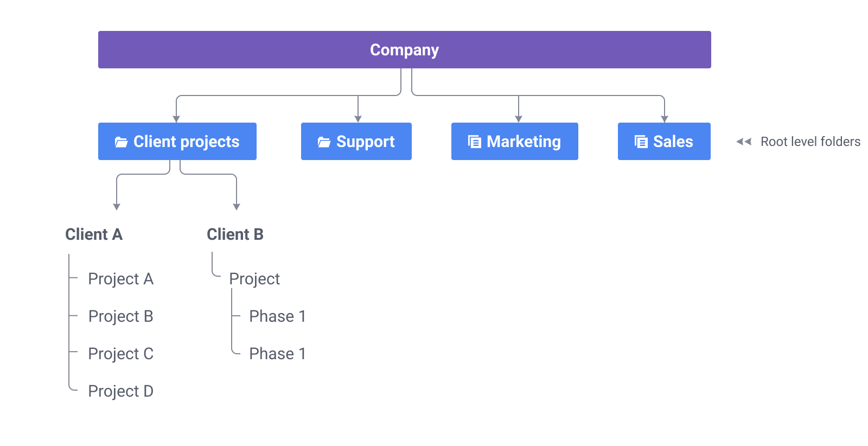868x446 pixels.
Task: Select the purple Company header bar
Action: pyautogui.click(x=404, y=50)
